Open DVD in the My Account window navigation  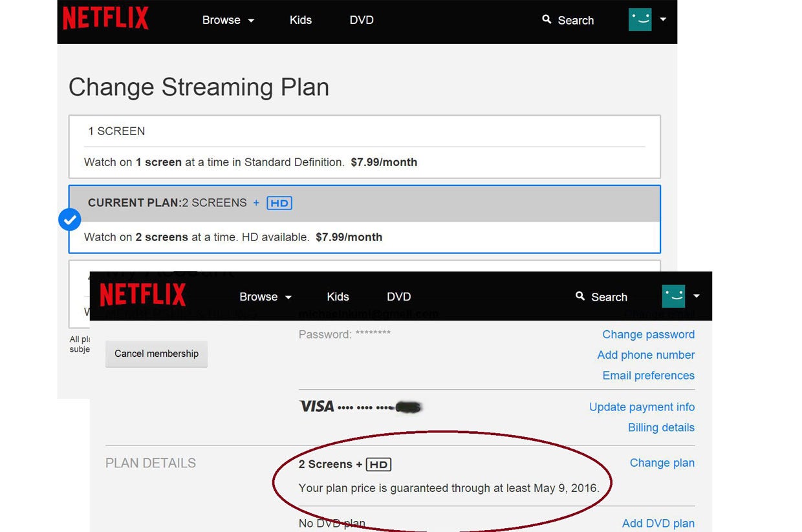point(398,297)
